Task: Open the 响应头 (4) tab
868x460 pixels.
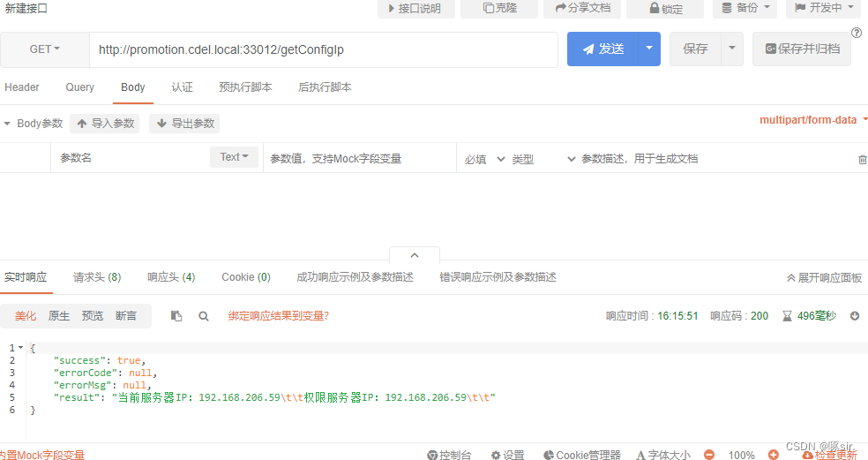Action: [x=171, y=277]
